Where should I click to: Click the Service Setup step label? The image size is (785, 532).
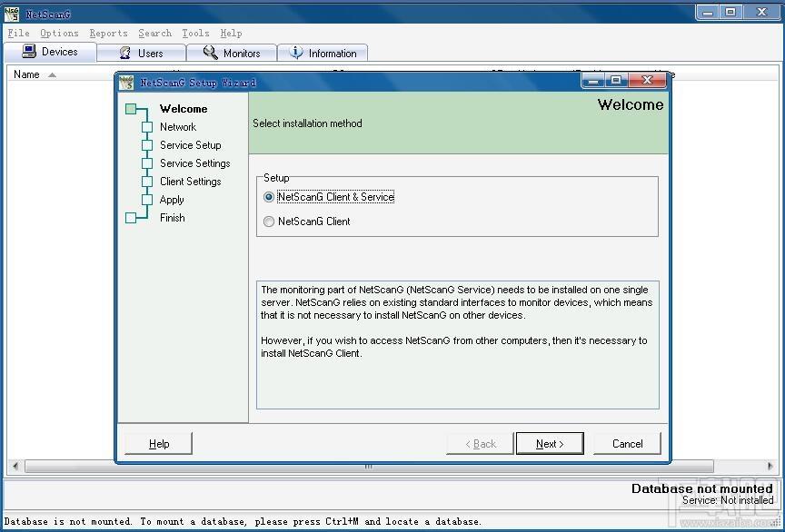190,145
